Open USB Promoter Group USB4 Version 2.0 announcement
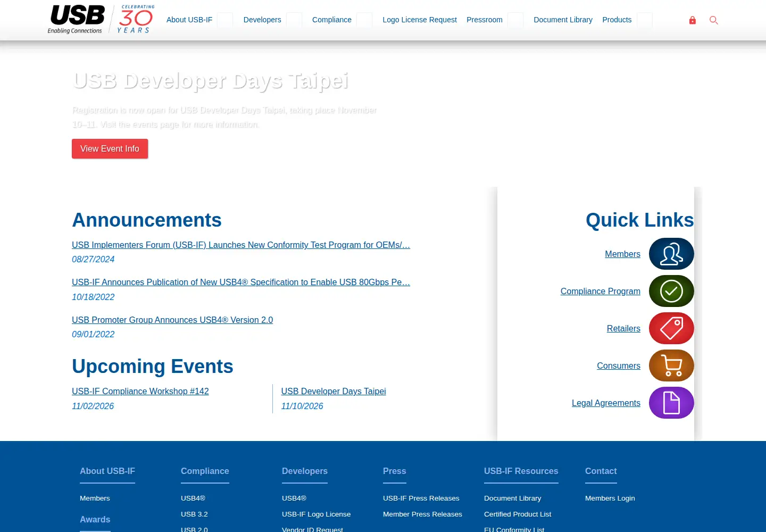766x532 pixels. [x=172, y=320]
